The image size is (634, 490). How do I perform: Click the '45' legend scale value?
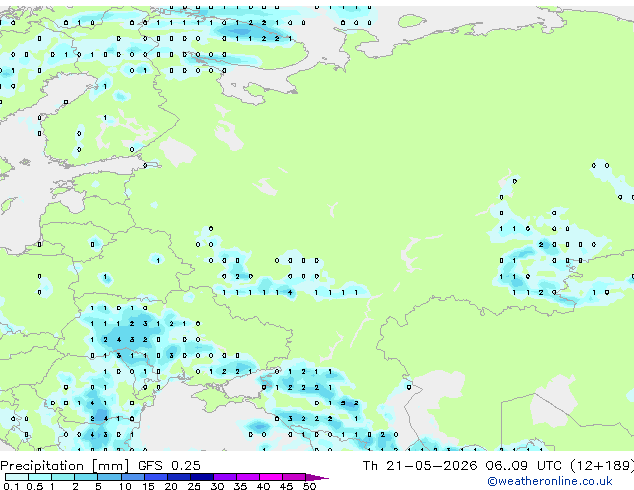tap(286, 486)
